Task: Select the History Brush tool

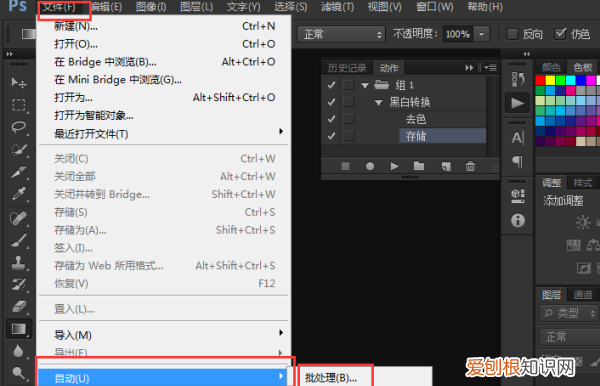Action: pyautogui.click(x=18, y=285)
